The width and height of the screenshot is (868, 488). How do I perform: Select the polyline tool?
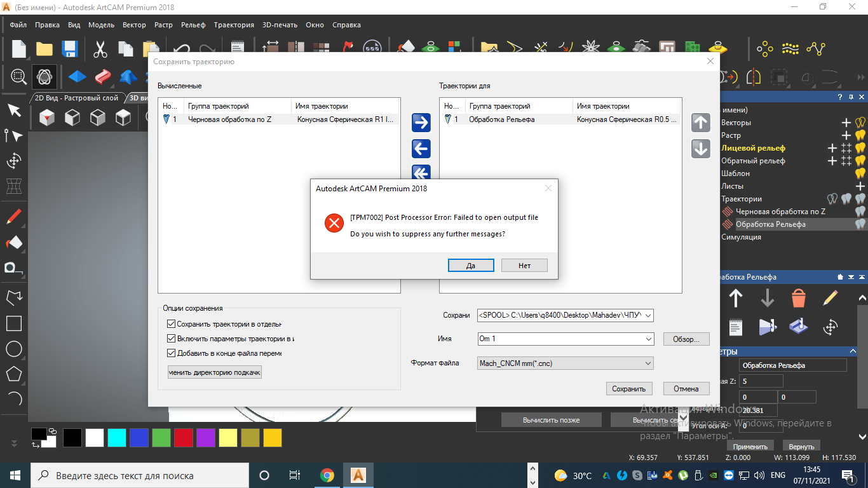point(14,297)
